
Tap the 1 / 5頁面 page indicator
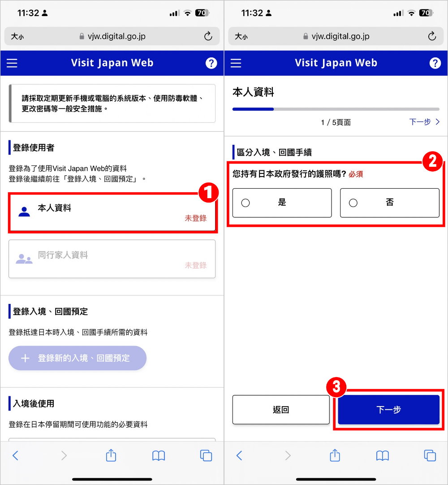pos(336,122)
